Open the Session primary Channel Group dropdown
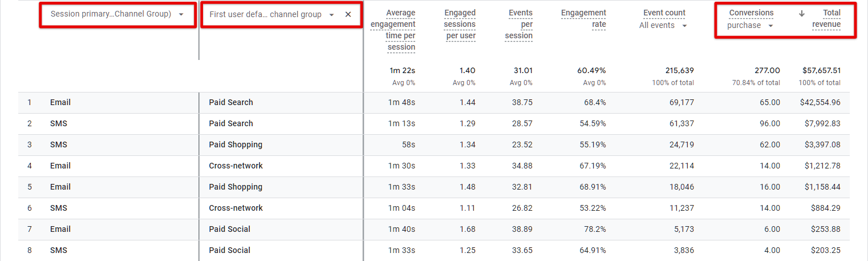 181,14
